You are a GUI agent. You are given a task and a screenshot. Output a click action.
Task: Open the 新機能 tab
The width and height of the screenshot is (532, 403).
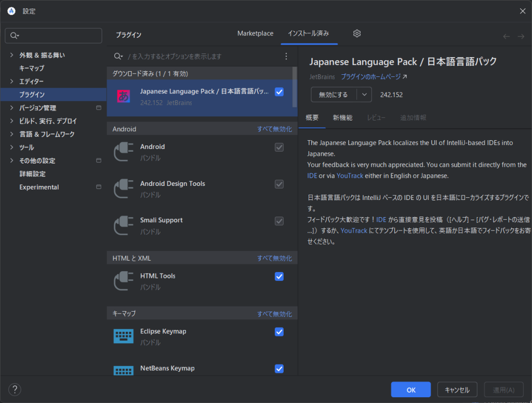point(342,118)
